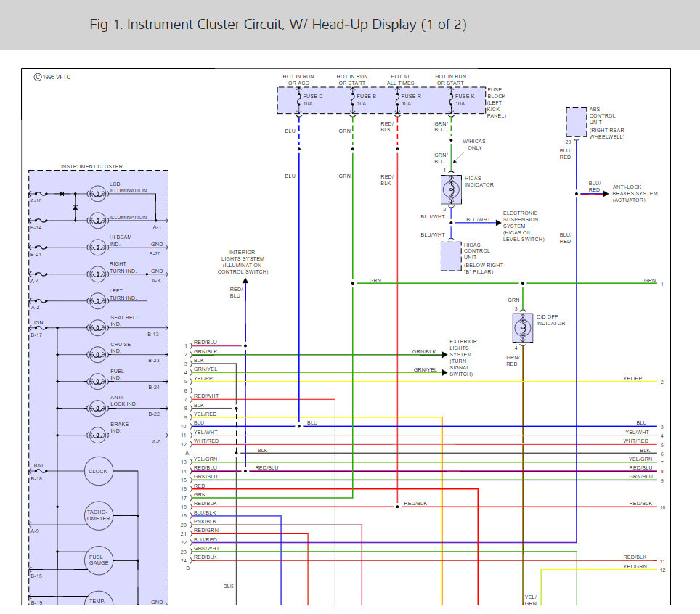Click the Tachometer gauge circle

pyautogui.click(x=98, y=515)
